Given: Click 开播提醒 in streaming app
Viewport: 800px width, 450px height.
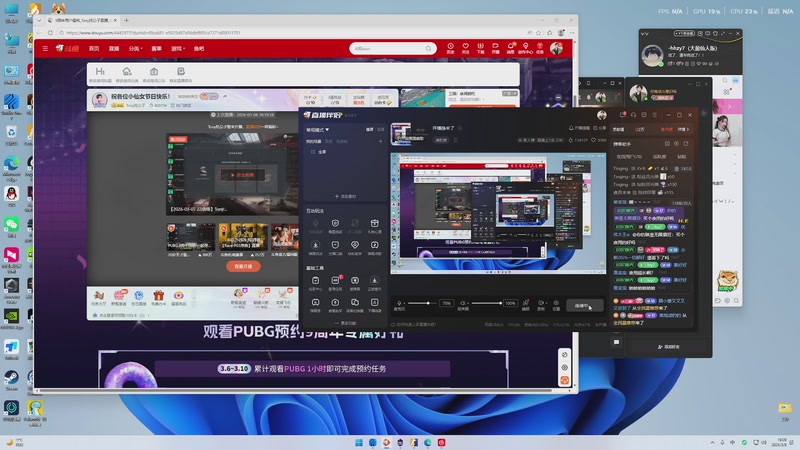Looking at the screenshot, I should pyautogui.click(x=579, y=128).
